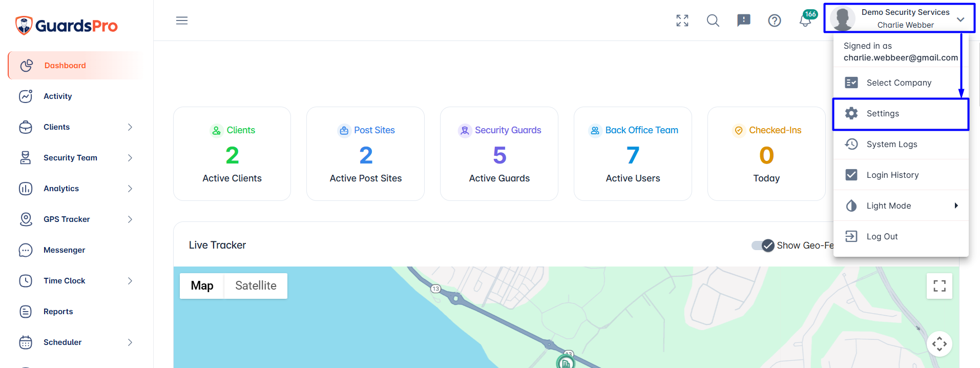Switch map to Satellite view
The height and width of the screenshot is (368, 980).
pyautogui.click(x=256, y=285)
